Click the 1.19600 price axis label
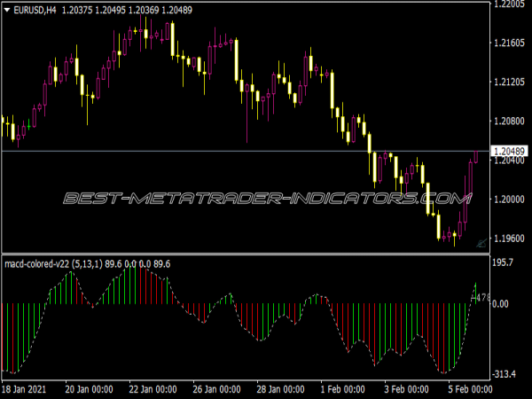532x399 pixels. pos(509,239)
